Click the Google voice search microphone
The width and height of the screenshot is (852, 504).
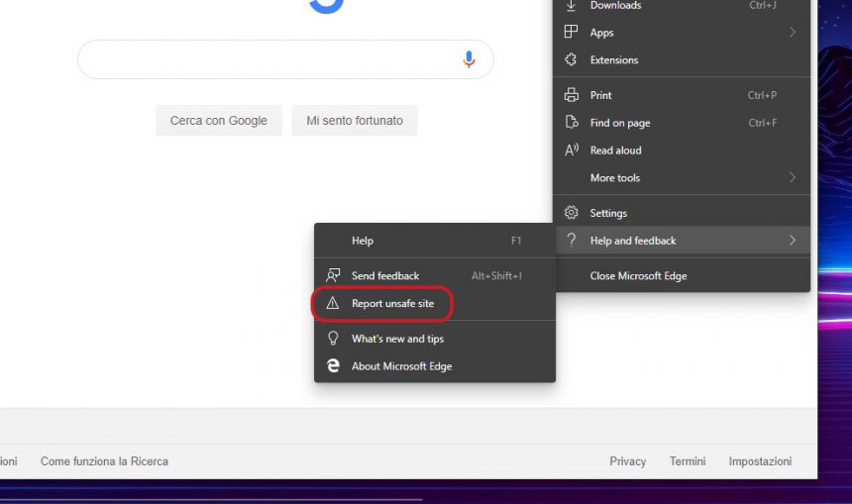pos(469,59)
